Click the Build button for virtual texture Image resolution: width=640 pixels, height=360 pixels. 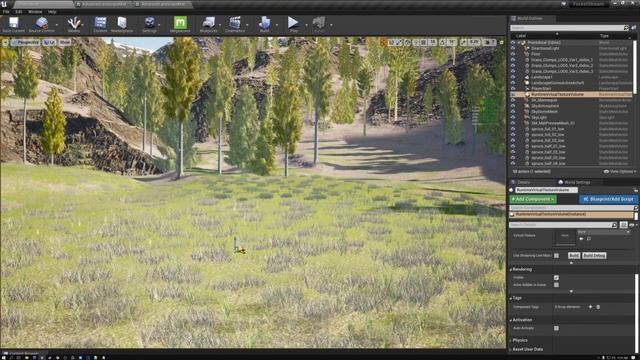[574, 256]
